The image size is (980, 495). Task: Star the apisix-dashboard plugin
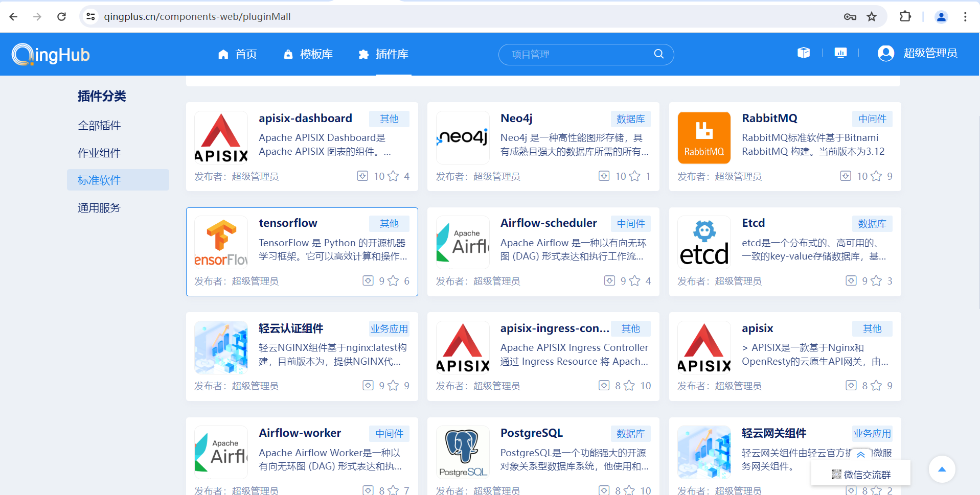coord(393,176)
